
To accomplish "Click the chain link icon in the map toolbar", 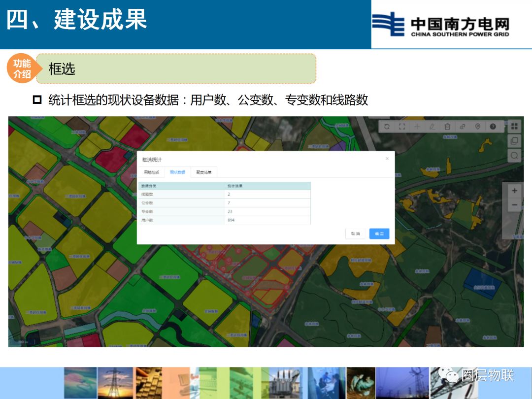I will (463, 127).
